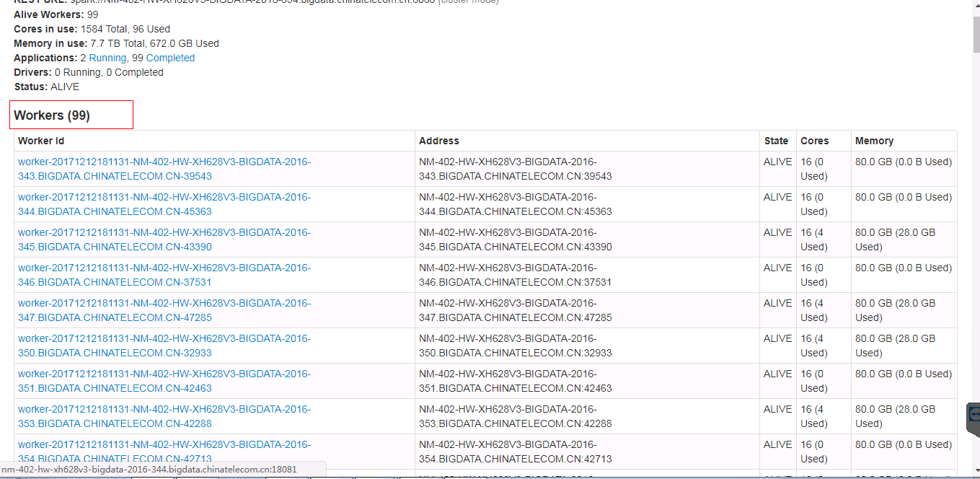980x479 pixels.
Task: Click '80.0 GB (0.0 B Used)' in the 346 row
Action: 904,268
